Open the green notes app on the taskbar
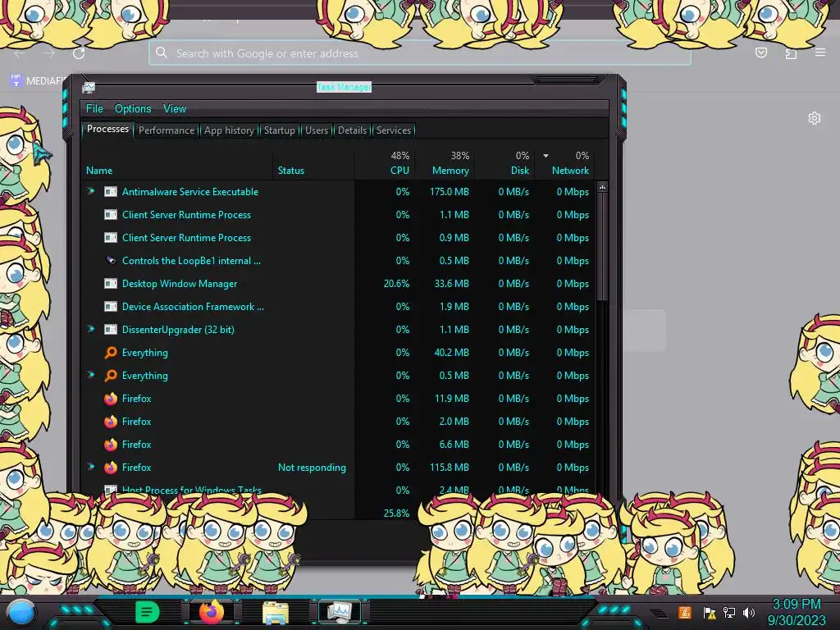This screenshot has height=630, width=840. [148, 612]
